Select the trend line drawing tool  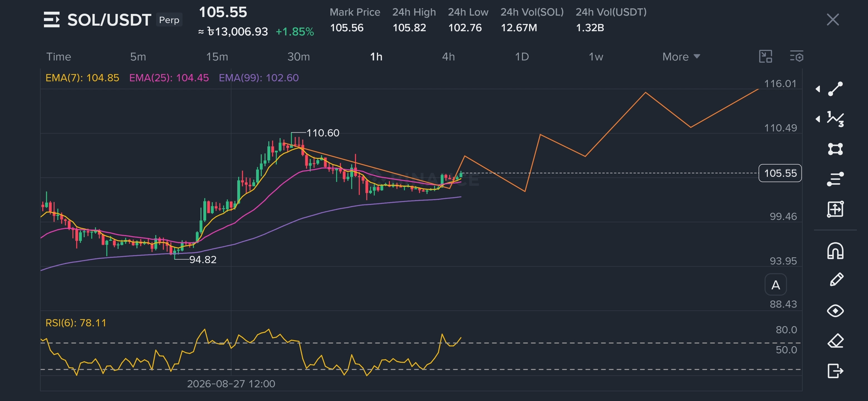click(835, 89)
